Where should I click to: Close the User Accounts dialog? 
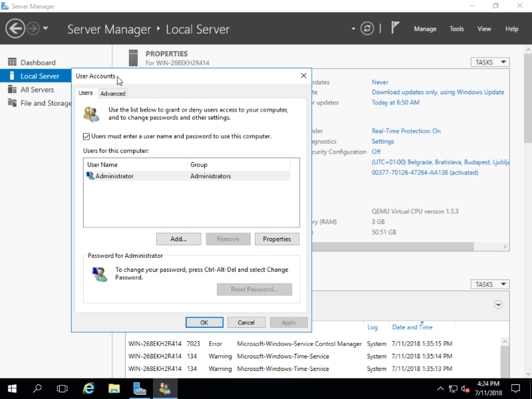pyautogui.click(x=304, y=76)
